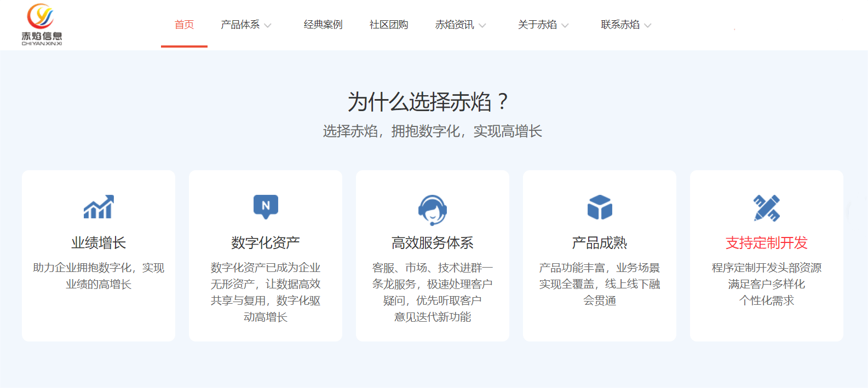Click the 支持定制开发 pencil ruler icon
Viewport: 868px width, 388px height.
click(x=767, y=208)
